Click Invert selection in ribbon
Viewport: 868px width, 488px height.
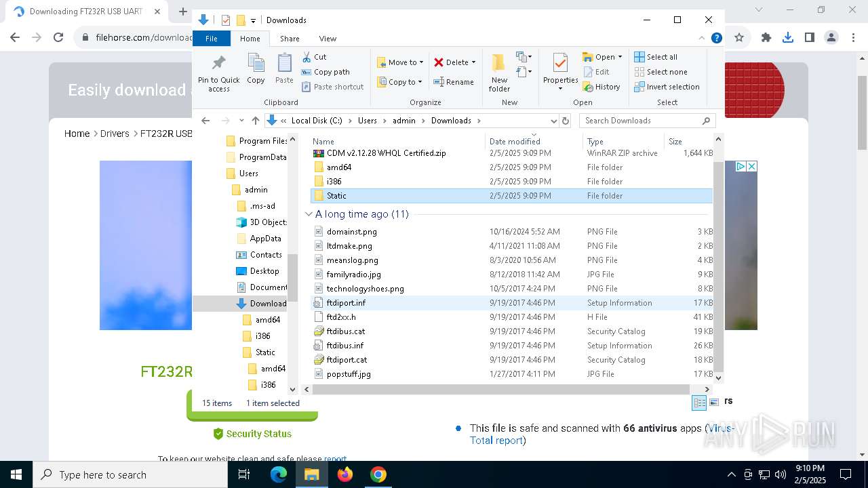click(667, 87)
